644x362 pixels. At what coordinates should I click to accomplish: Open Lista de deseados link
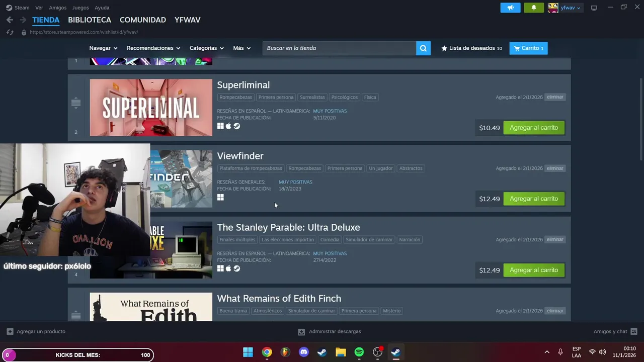pyautogui.click(x=471, y=48)
